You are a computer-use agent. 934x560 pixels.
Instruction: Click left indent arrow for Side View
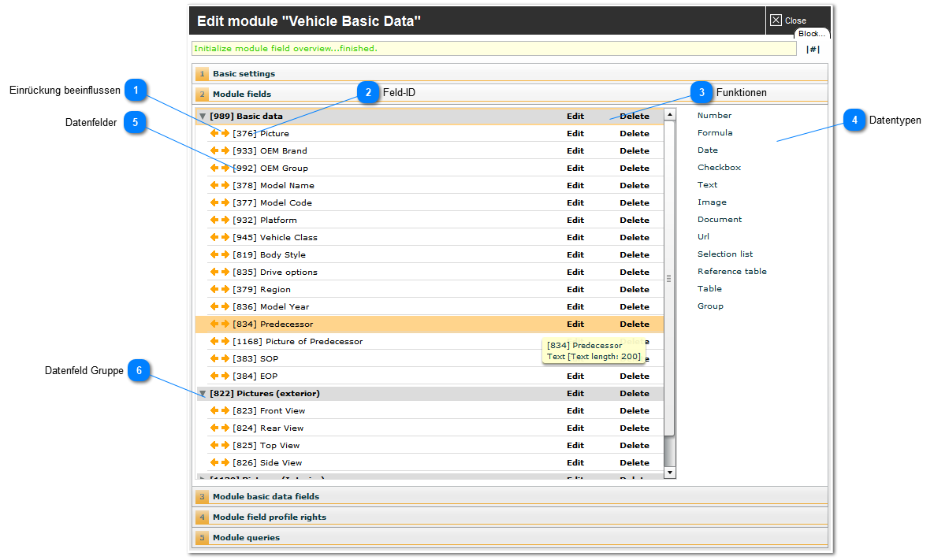click(214, 462)
